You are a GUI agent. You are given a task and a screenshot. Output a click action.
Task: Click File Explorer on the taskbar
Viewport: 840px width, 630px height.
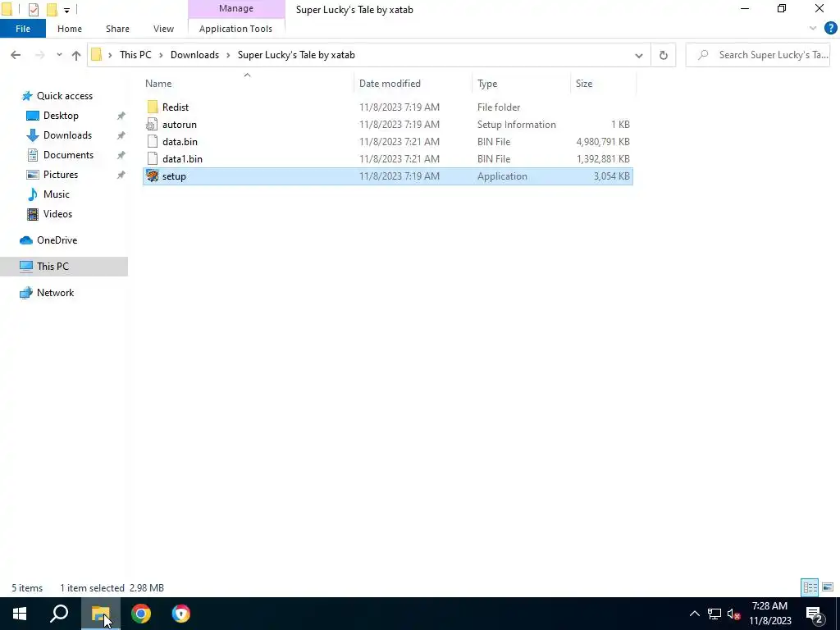coord(100,614)
